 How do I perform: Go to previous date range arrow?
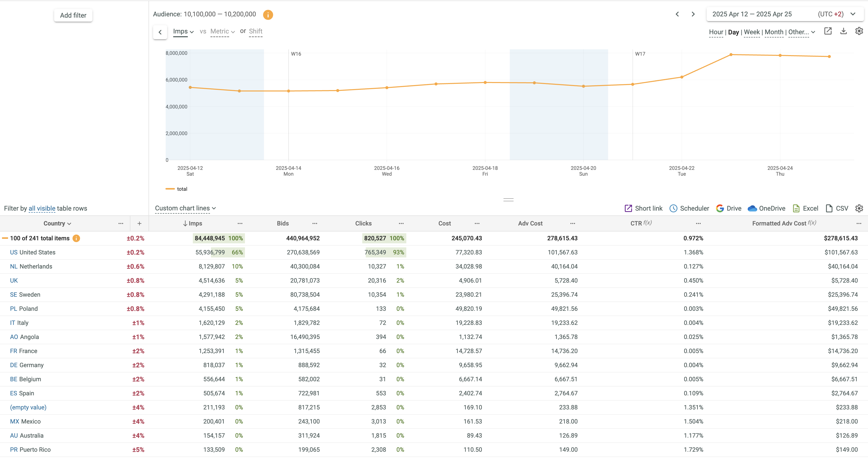[677, 14]
